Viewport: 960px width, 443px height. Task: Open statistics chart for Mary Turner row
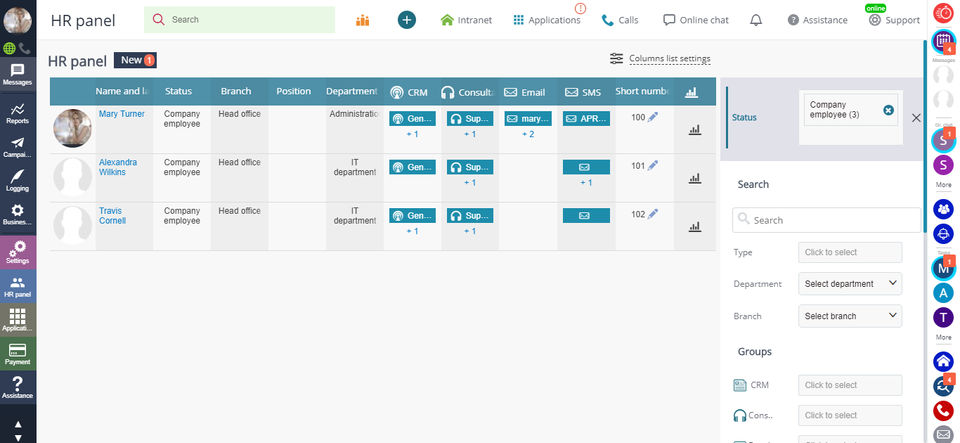pyautogui.click(x=694, y=130)
